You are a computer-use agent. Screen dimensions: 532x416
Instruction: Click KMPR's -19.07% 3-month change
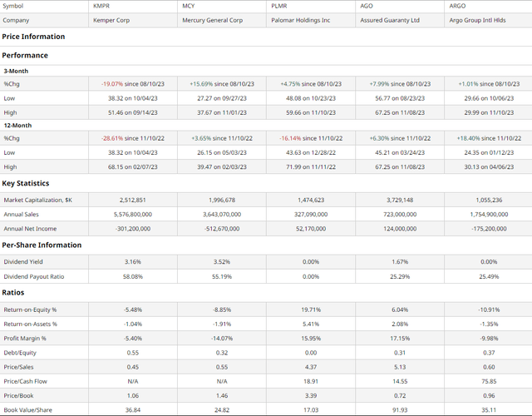[111, 84]
